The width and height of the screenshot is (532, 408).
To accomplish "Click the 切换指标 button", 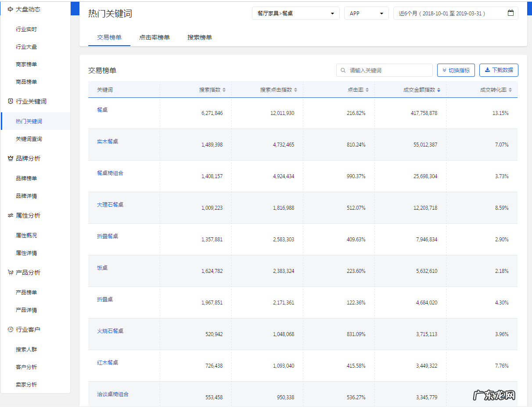I will (456, 70).
